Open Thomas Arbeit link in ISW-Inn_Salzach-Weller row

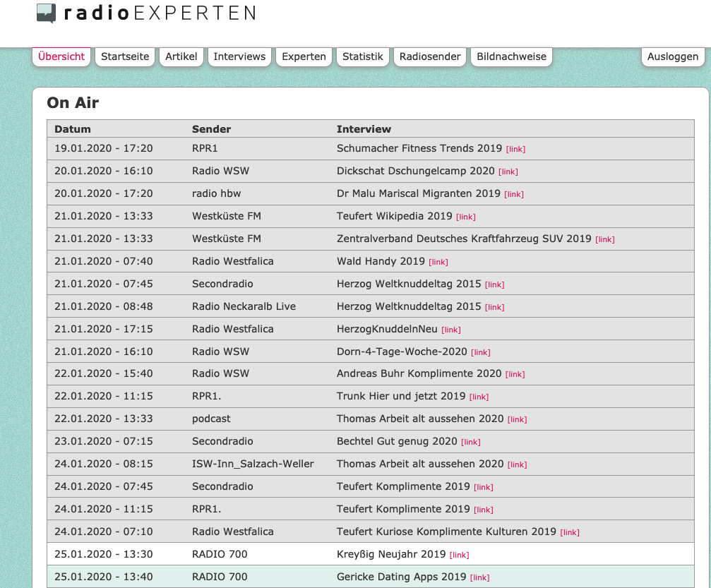[517, 464]
